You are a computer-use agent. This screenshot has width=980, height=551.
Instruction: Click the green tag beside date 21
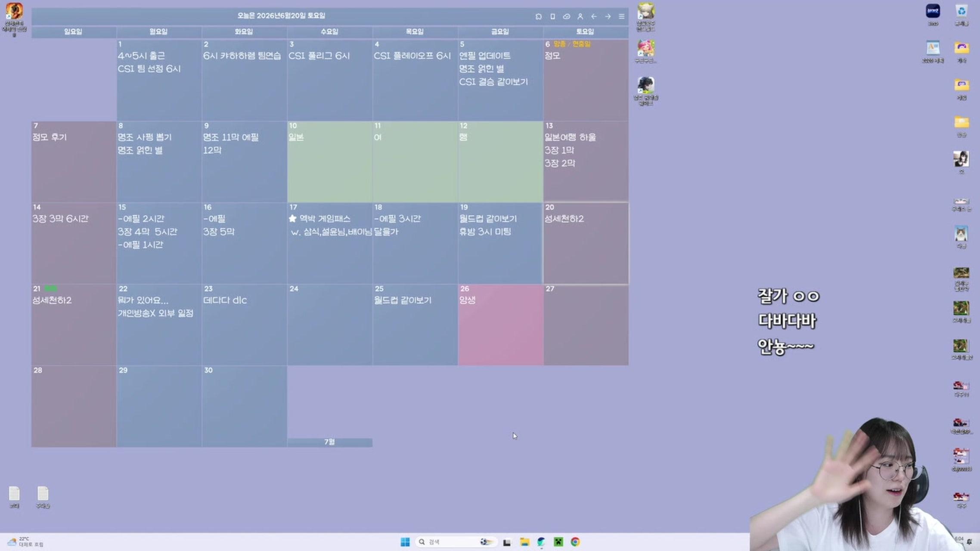[x=50, y=288]
